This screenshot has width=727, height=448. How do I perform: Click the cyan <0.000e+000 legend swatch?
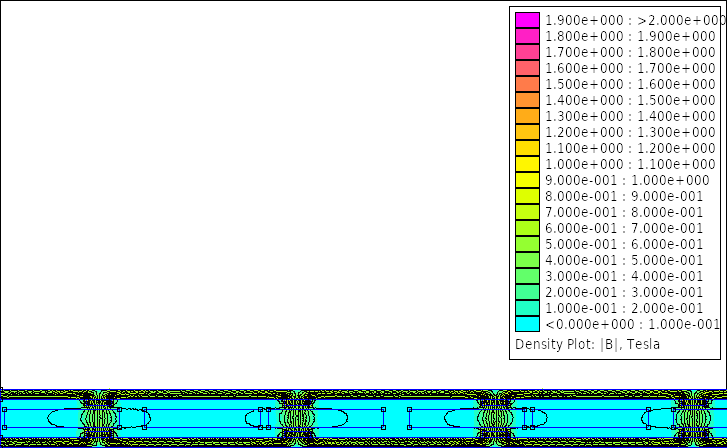point(527,324)
